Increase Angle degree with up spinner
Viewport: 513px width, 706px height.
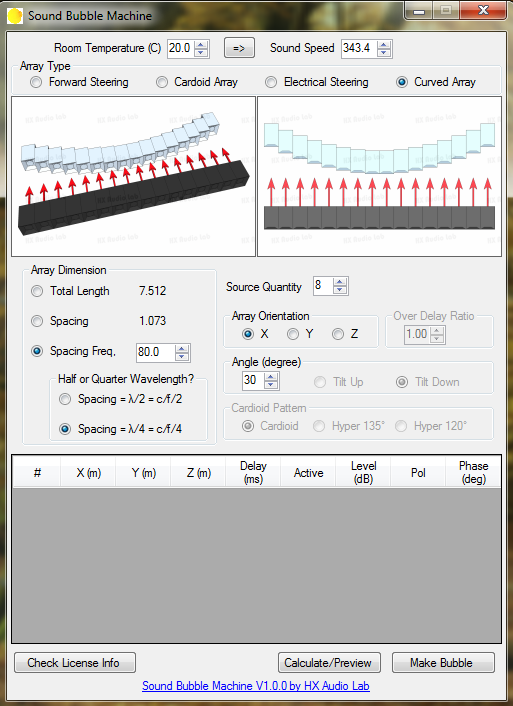click(271, 377)
